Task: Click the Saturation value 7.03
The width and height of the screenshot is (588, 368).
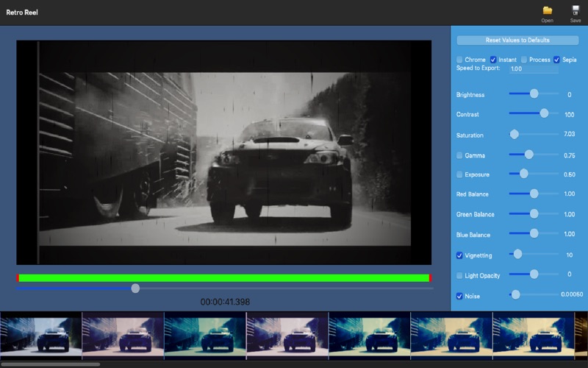Action: click(569, 134)
